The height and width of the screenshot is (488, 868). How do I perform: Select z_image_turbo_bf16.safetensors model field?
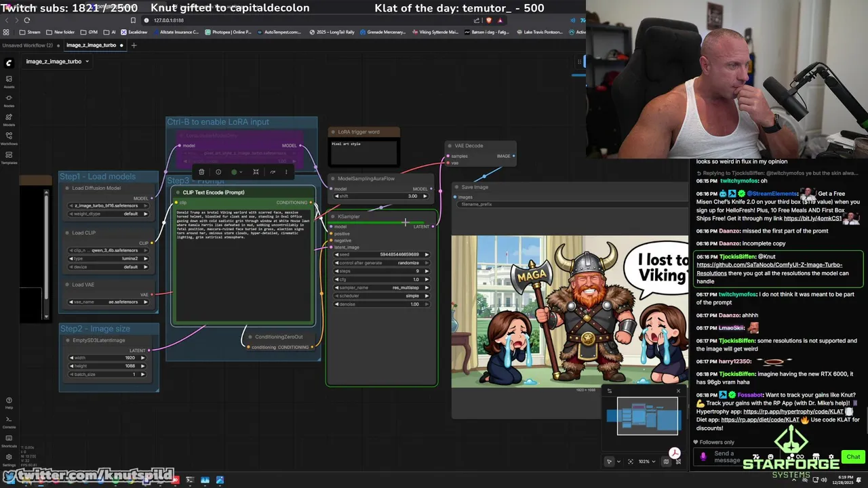[108, 205]
